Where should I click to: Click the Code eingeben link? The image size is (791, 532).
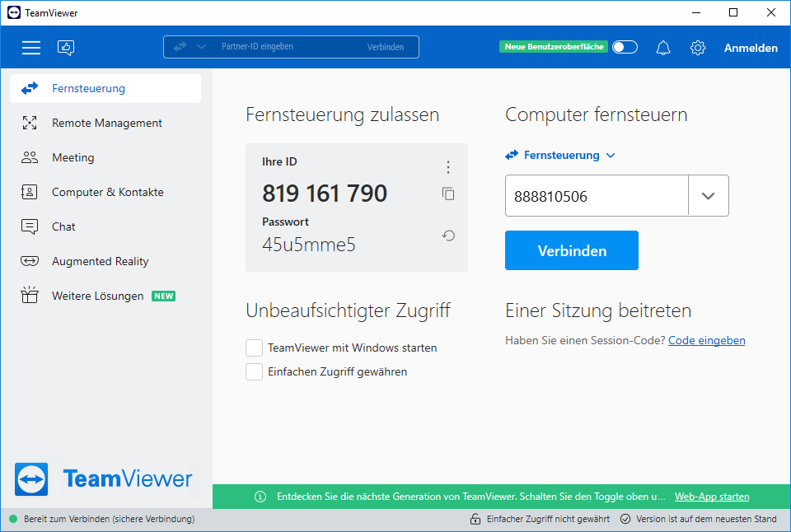click(x=706, y=340)
